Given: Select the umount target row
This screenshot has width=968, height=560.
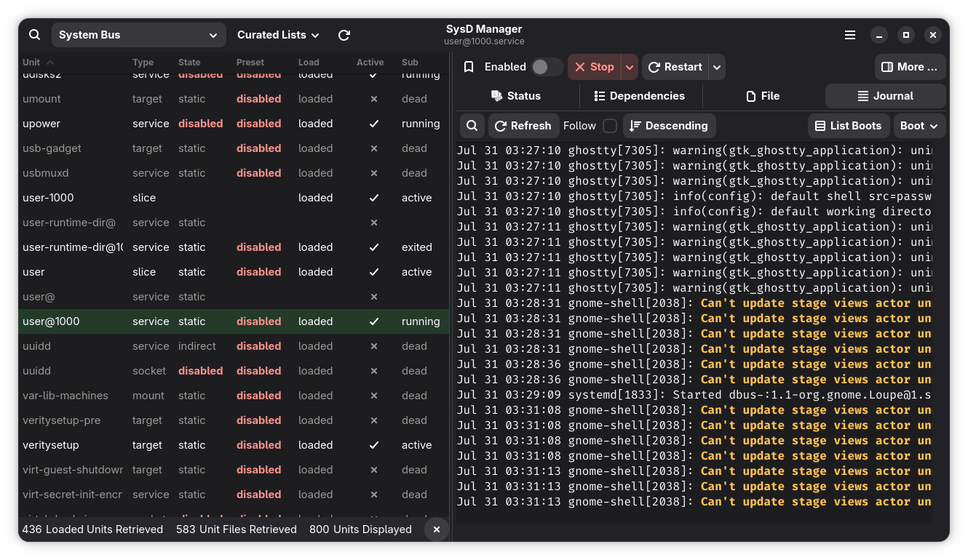Looking at the screenshot, I should coord(233,99).
